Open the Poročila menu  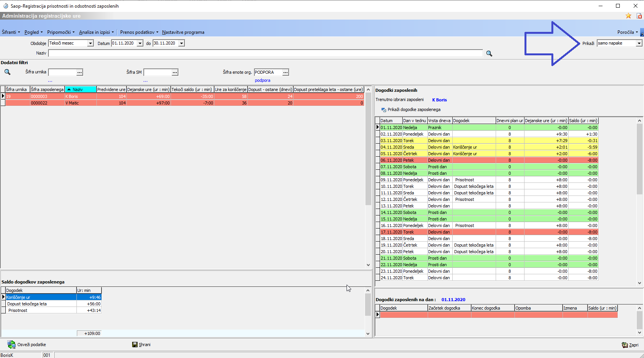[627, 32]
